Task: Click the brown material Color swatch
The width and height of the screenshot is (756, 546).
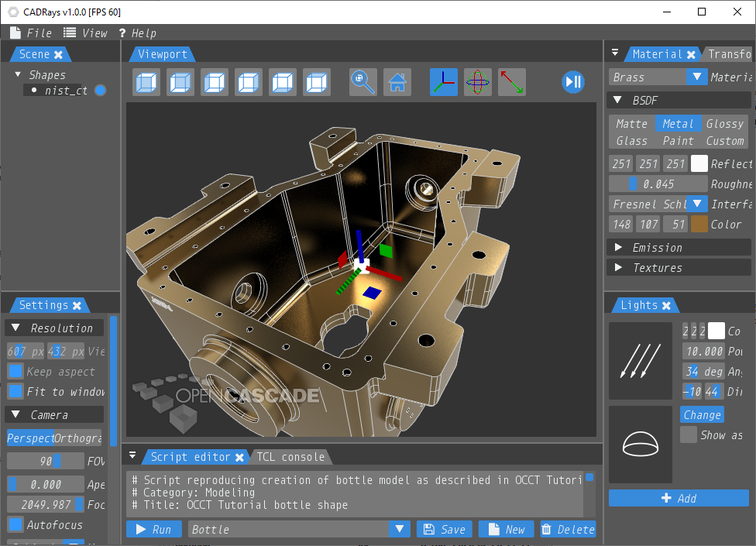Action: click(x=699, y=225)
